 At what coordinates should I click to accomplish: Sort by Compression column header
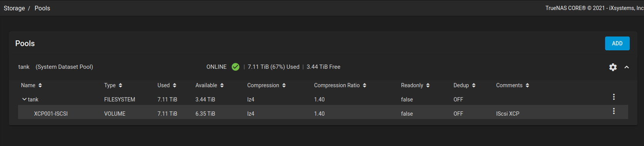coord(267,85)
